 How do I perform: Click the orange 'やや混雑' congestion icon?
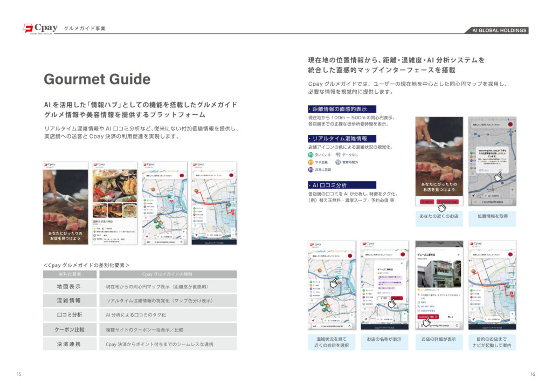[x=310, y=162]
